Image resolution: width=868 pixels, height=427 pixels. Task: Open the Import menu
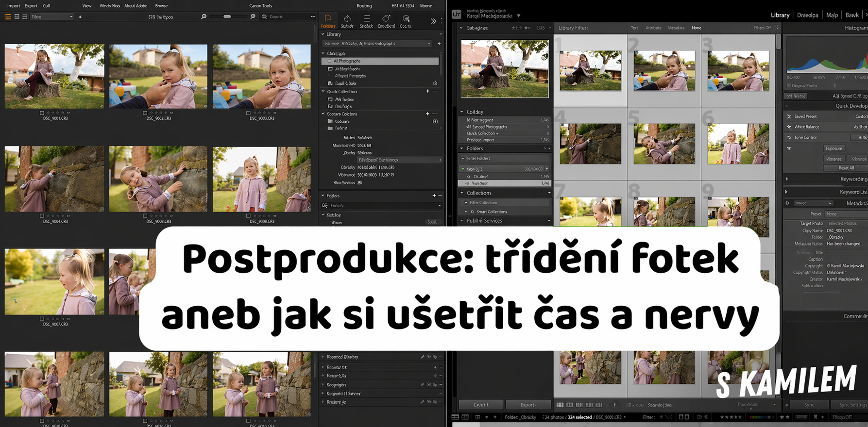[x=14, y=6]
